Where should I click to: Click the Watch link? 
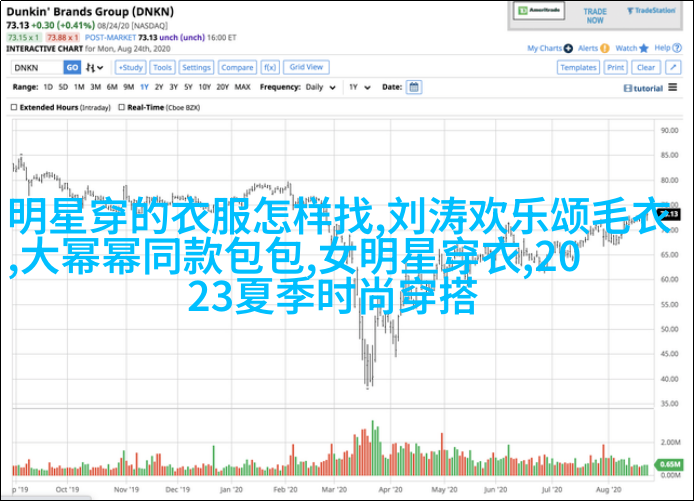pos(626,48)
